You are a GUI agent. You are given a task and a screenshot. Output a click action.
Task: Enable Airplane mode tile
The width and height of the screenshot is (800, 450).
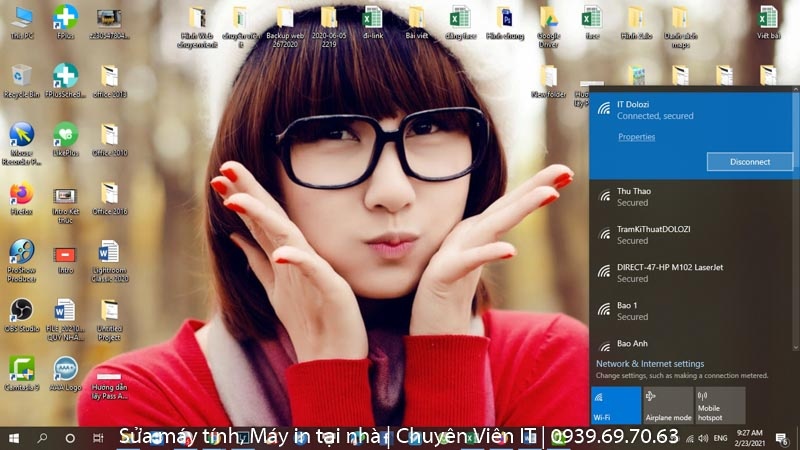tap(668, 405)
